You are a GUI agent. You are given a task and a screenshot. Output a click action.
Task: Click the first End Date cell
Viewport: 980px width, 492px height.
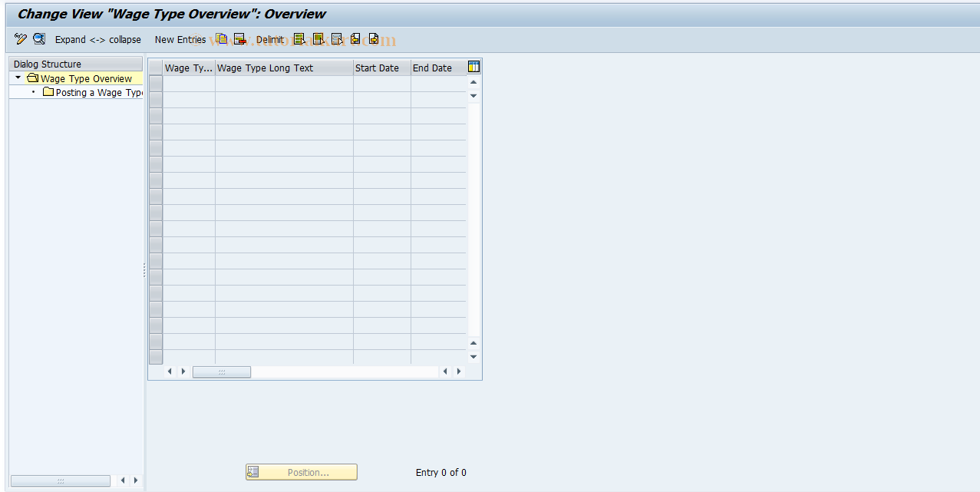[x=438, y=84]
